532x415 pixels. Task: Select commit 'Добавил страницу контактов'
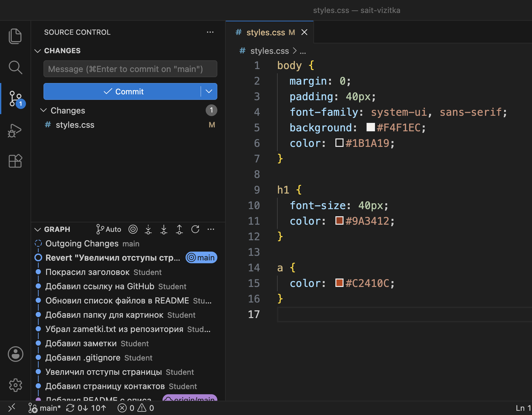pyautogui.click(x=128, y=386)
